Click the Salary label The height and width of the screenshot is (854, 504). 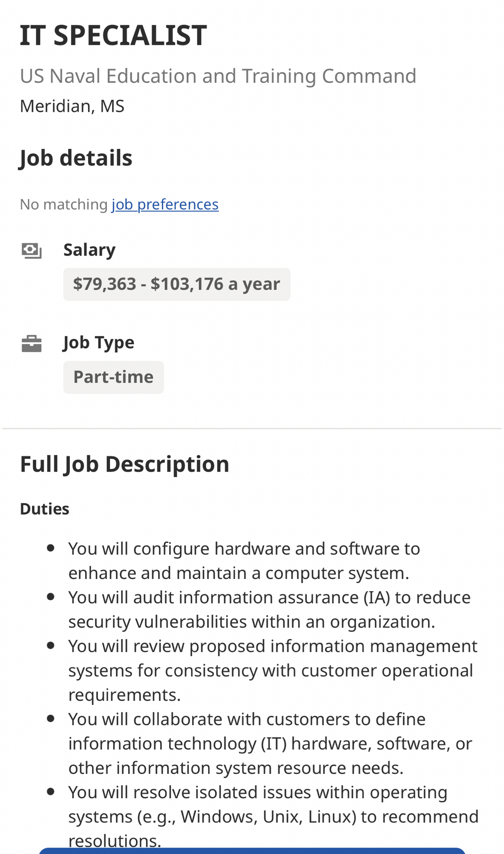coord(89,250)
